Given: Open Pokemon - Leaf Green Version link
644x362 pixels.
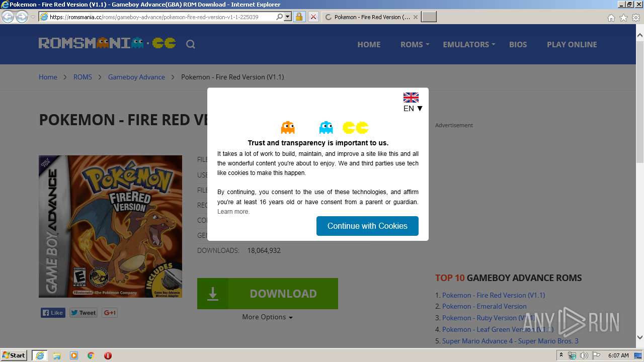Looking at the screenshot, I should point(498,329).
